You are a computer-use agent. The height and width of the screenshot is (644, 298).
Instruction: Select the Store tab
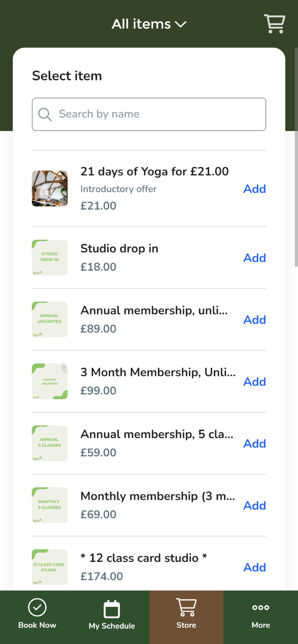point(186,614)
